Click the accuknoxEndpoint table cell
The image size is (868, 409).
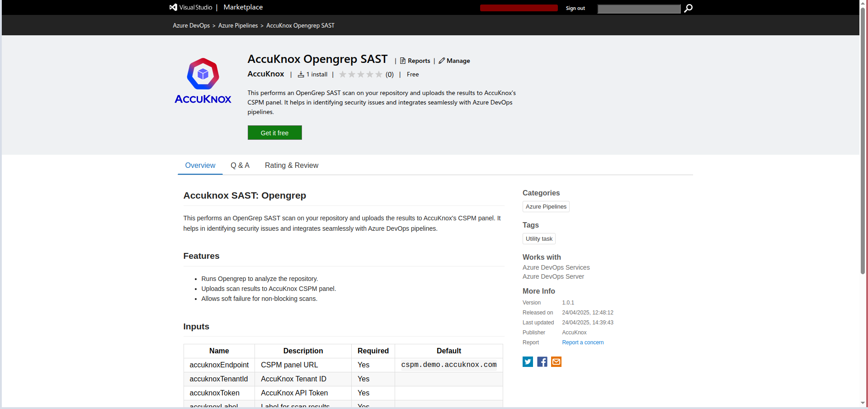click(219, 365)
